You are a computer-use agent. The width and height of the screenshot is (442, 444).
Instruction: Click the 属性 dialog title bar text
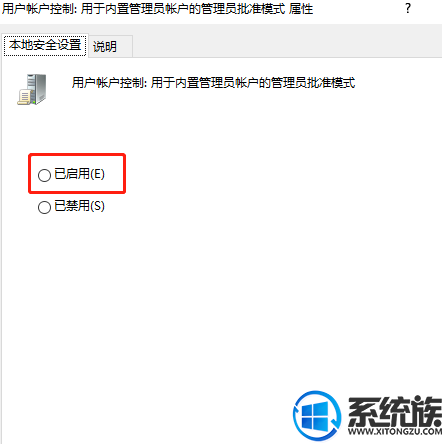pos(158,9)
